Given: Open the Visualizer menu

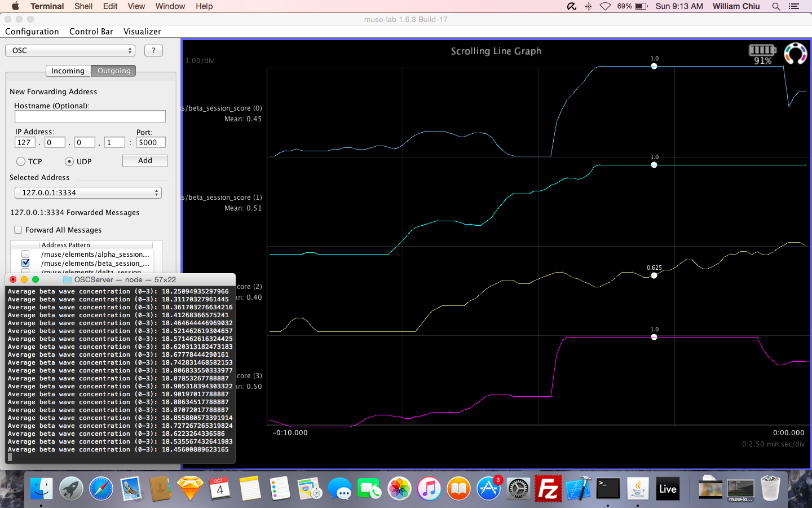Looking at the screenshot, I should pyautogui.click(x=142, y=32).
